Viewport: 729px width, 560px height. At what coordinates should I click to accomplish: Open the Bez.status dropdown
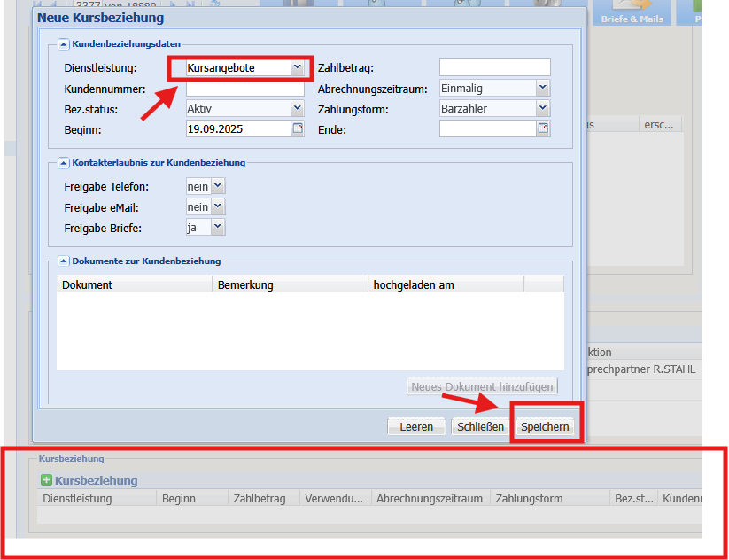(x=297, y=109)
